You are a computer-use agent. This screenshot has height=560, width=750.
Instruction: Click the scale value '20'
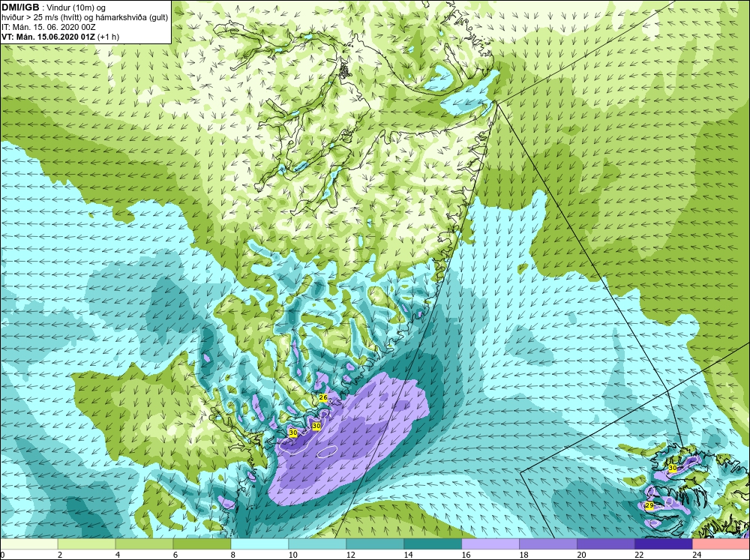pyautogui.click(x=581, y=555)
